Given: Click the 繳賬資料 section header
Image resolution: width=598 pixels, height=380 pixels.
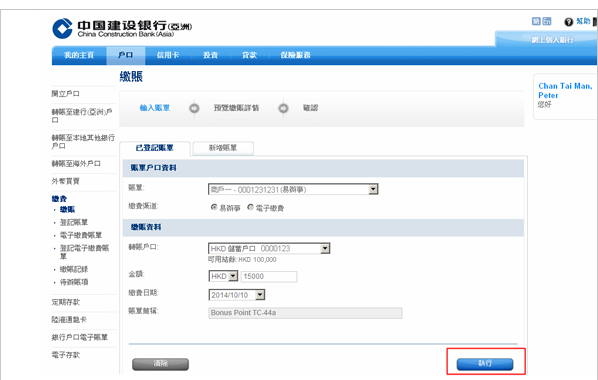Looking at the screenshot, I should [323, 227].
